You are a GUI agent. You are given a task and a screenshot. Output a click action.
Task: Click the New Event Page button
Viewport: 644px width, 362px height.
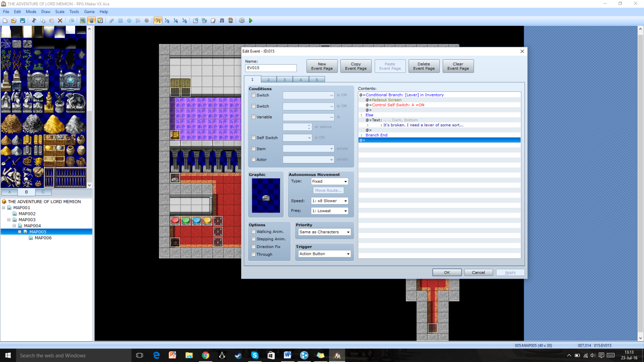pos(322,66)
